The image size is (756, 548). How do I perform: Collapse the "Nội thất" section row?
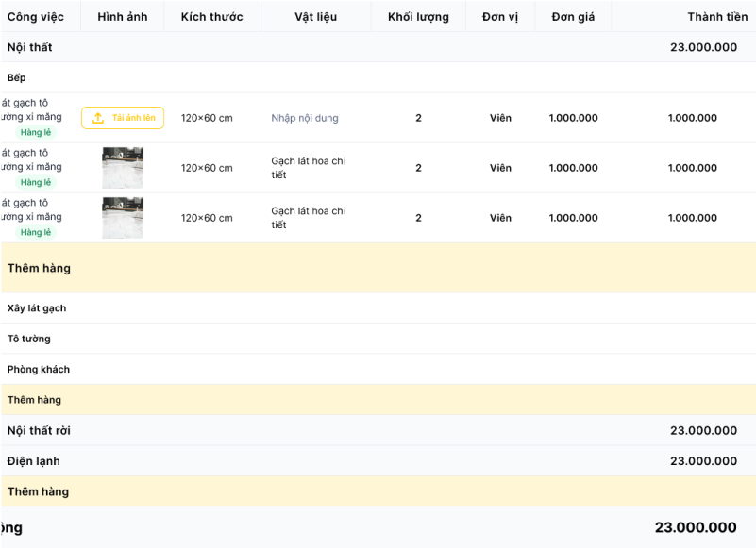tap(28, 46)
